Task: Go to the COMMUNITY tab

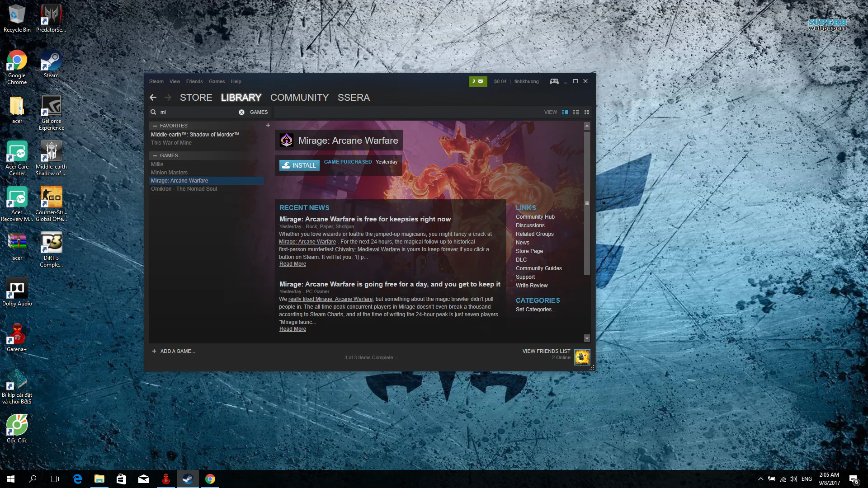Action: (300, 98)
